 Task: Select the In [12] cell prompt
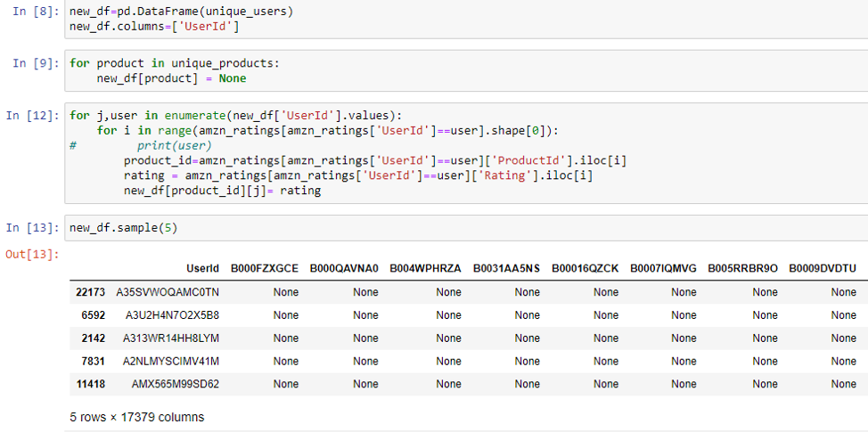pos(32,115)
